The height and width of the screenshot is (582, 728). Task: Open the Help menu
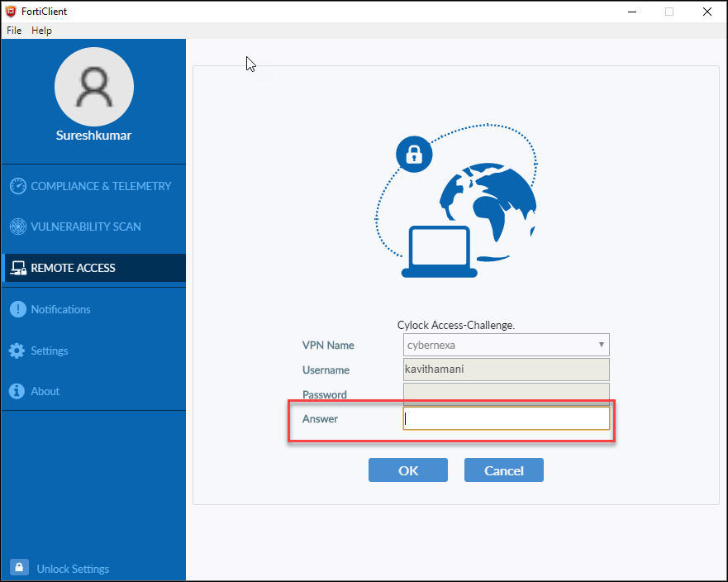41,31
